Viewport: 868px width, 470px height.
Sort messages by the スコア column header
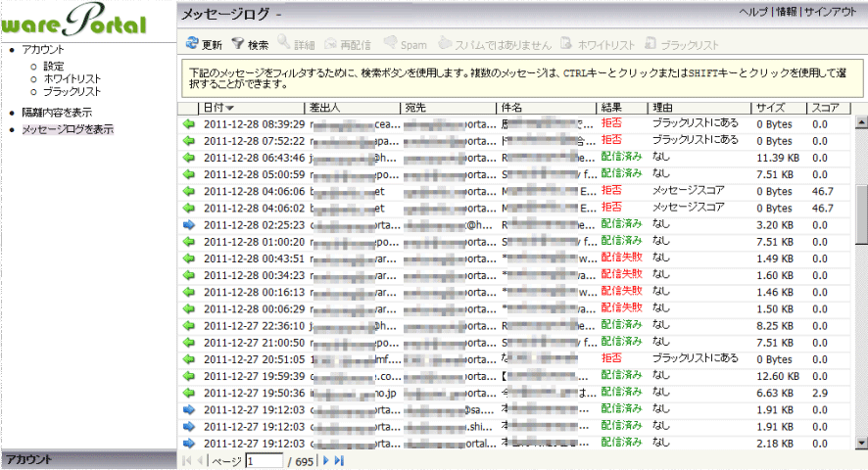pyautogui.click(x=825, y=108)
